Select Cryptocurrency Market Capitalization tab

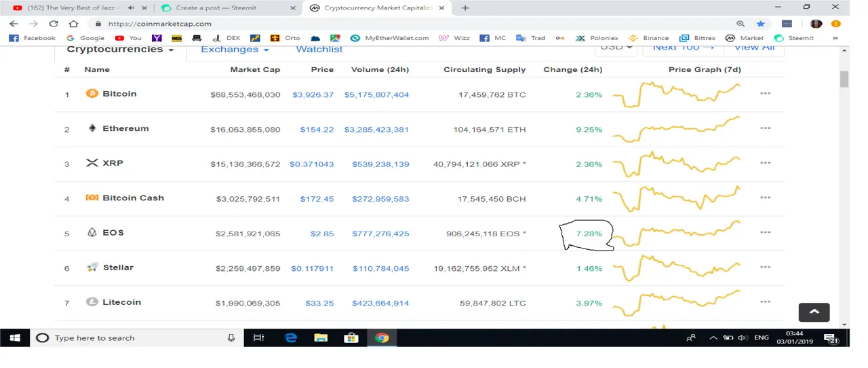[377, 8]
